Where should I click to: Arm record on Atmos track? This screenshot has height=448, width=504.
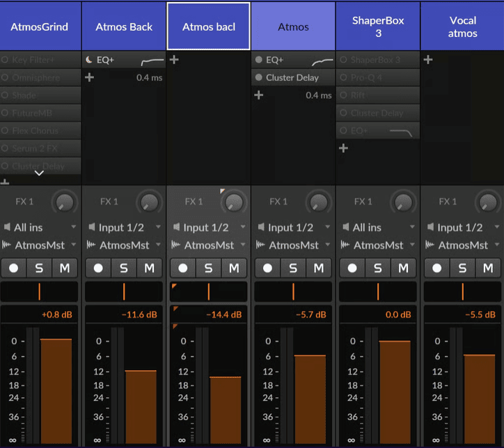pyautogui.click(x=267, y=268)
